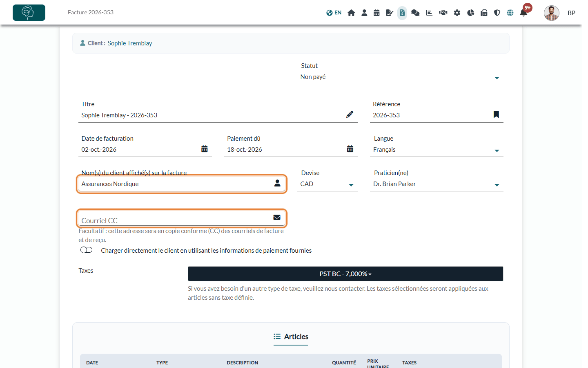Open the Devise dropdown showing CAD
588x368 pixels.
[327, 184]
